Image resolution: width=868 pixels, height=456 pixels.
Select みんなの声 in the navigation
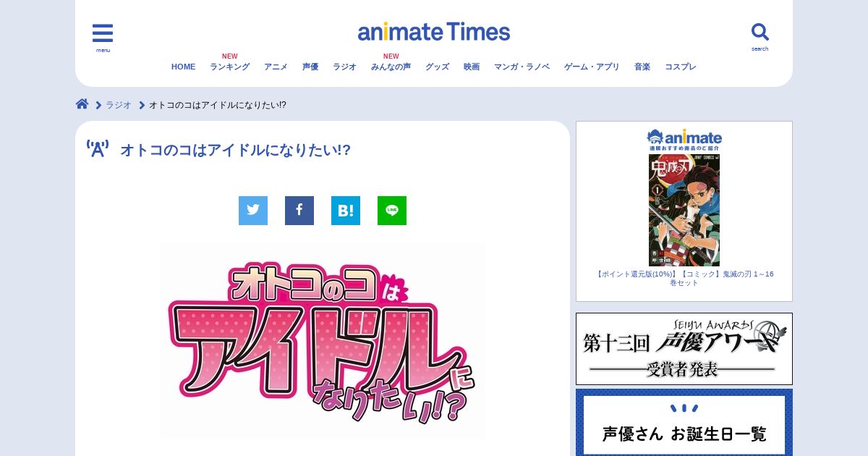391,67
